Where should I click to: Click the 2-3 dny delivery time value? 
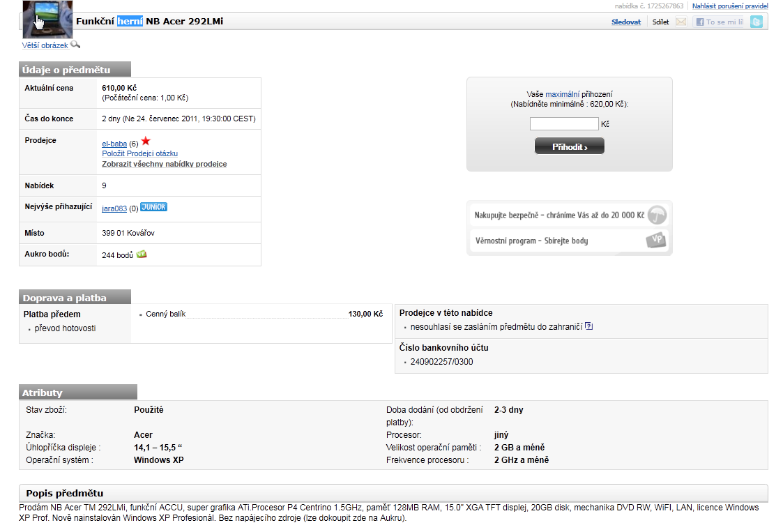pos(509,409)
